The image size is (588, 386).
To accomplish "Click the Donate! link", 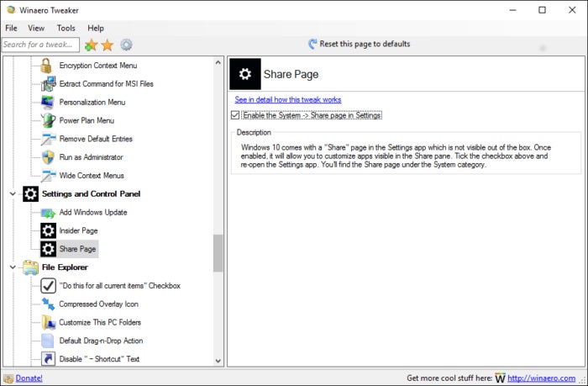I will click(29, 378).
